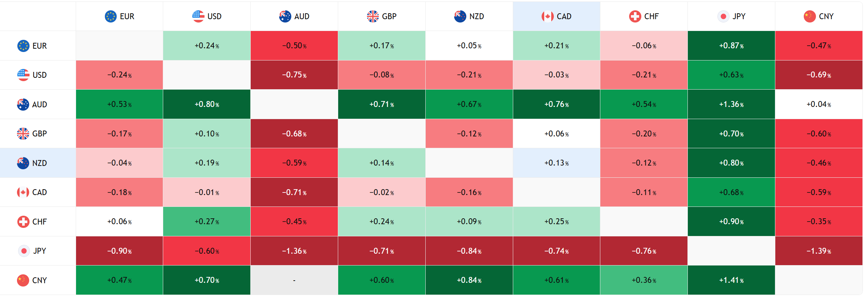This screenshot has height=302, width=868.
Task: Click the CHF flag icon in column header
Action: tap(635, 16)
